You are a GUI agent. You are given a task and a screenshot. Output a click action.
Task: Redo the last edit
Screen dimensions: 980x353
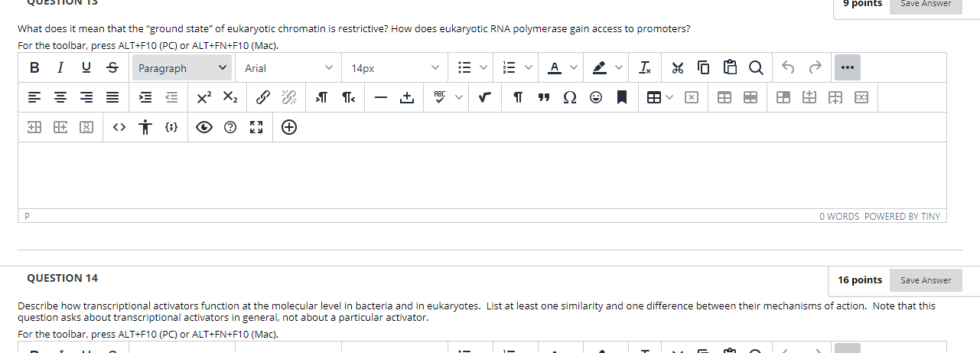click(x=814, y=68)
